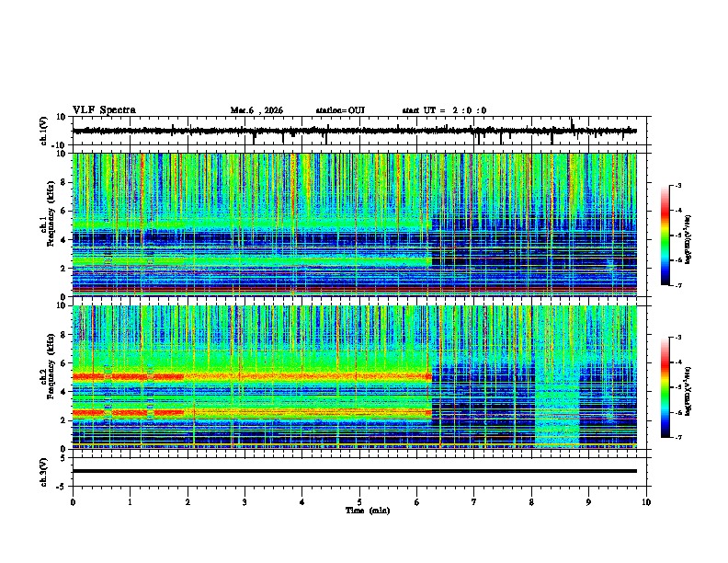Select the "start UT = 2 : 0 : 0" text

[x=444, y=110]
